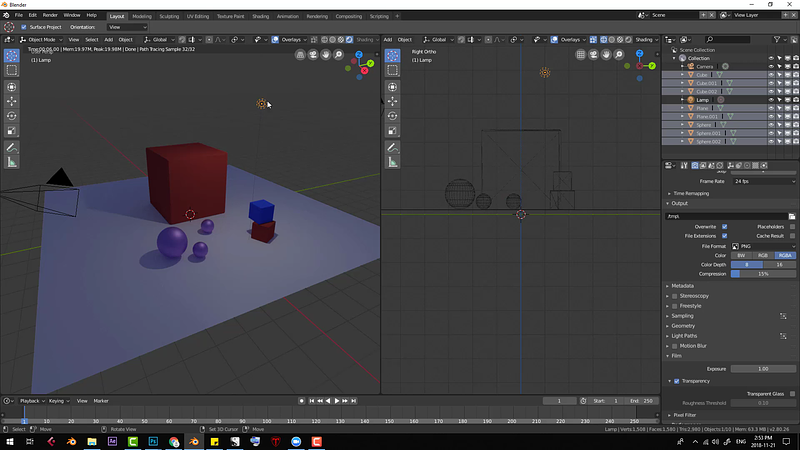Select the Measure tool in left viewport toolbar

click(11, 162)
